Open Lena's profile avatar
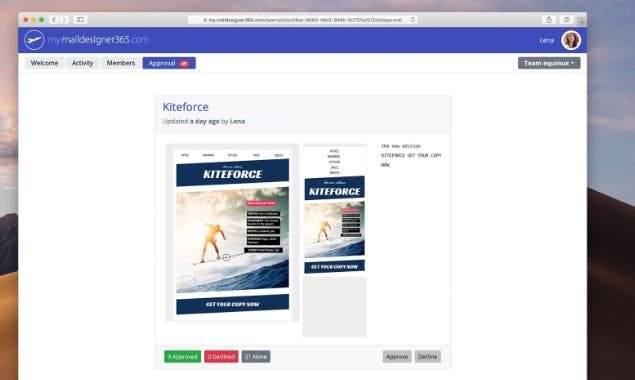Image resolution: width=635 pixels, height=380 pixels. point(571,40)
